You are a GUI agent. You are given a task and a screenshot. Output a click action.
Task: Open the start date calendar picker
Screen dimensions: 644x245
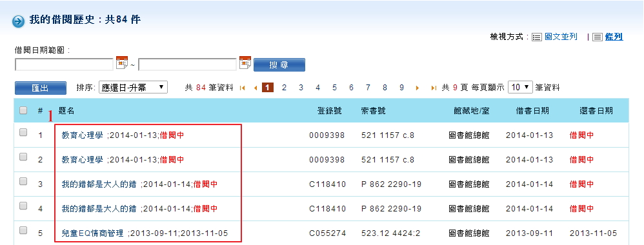122,63
